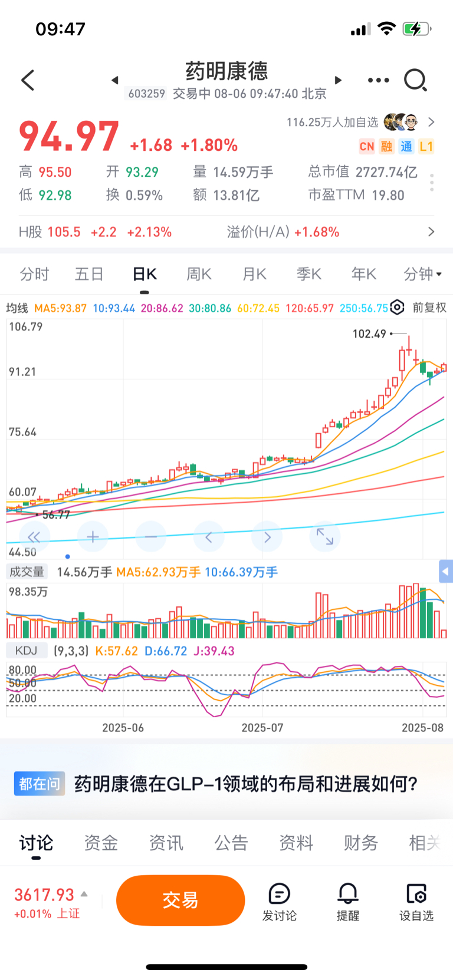453x980 pixels.
Task: Tap the 102.49 high price marker
Action: point(369,334)
